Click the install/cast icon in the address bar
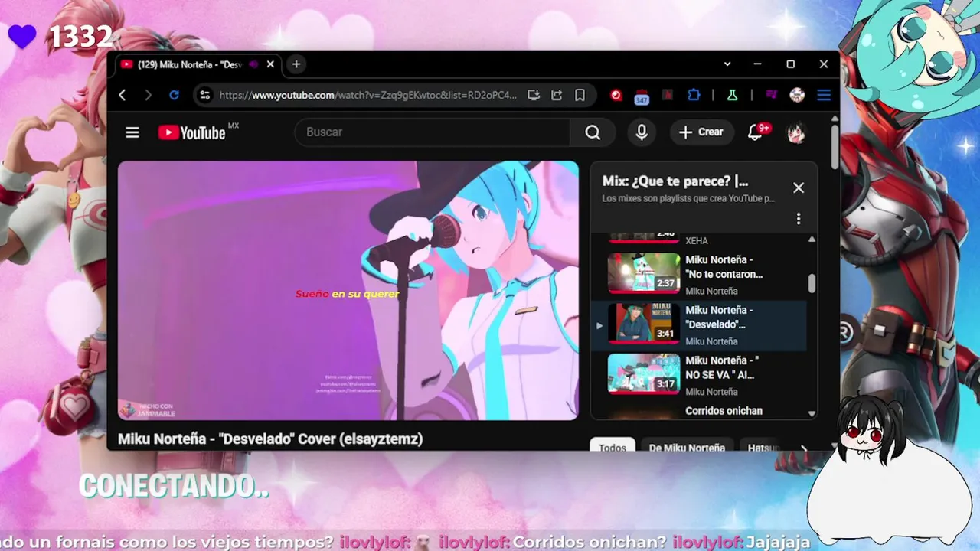The height and width of the screenshot is (551, 980). click(x=534, y=95)
